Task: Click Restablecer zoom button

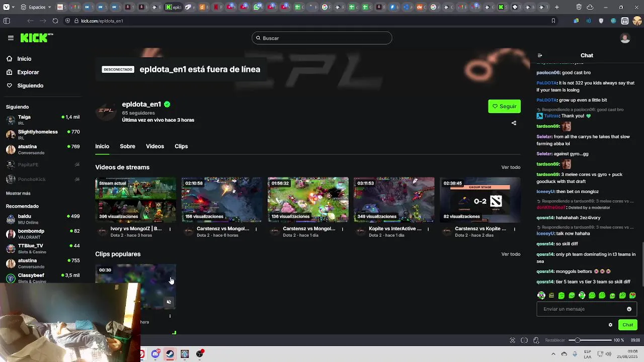Action: 555,340
